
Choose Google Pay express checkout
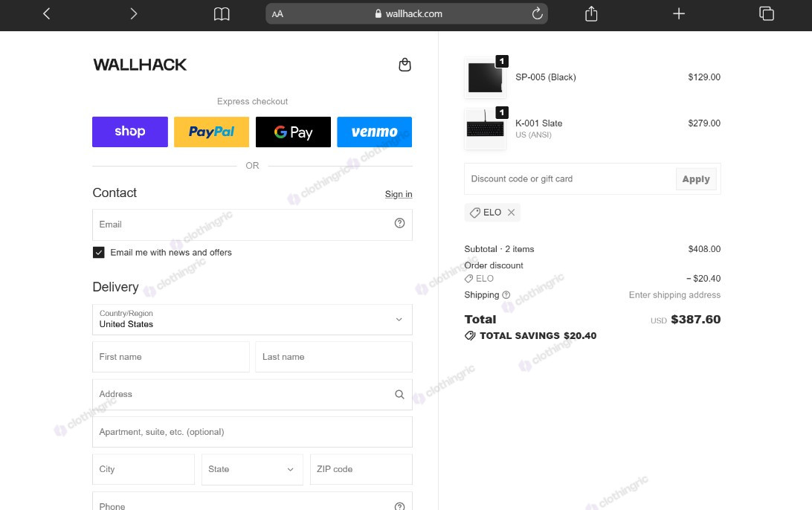click(x=293, y=132)
